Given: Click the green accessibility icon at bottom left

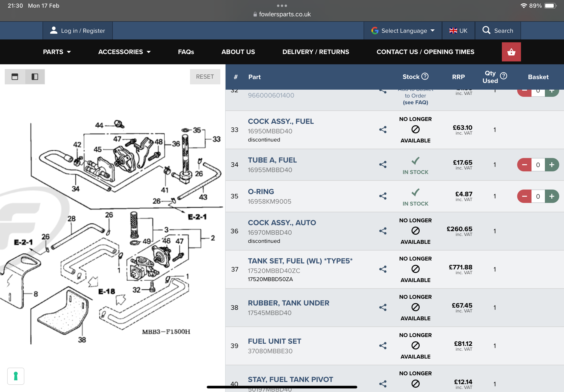Looking at the screenshot, I should click(x=16, y=376).
